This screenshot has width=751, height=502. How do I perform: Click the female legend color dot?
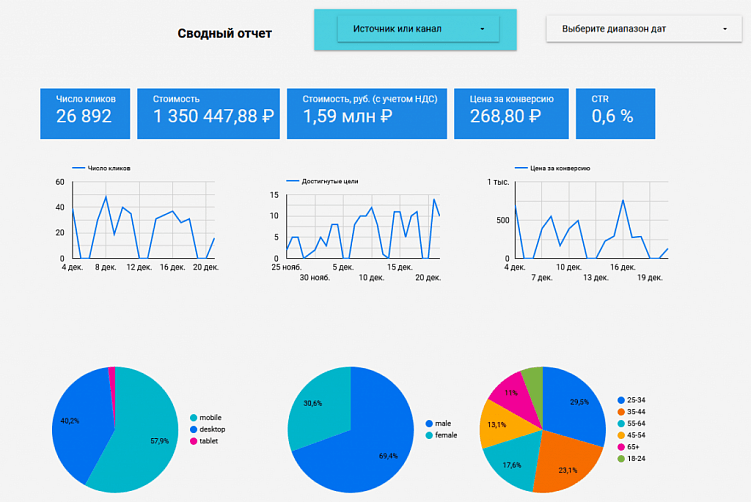click(x=429, y=435)
